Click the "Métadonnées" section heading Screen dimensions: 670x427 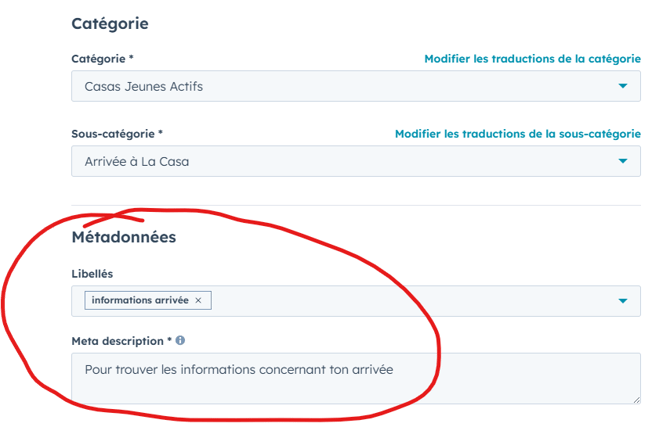click(124, 237)
